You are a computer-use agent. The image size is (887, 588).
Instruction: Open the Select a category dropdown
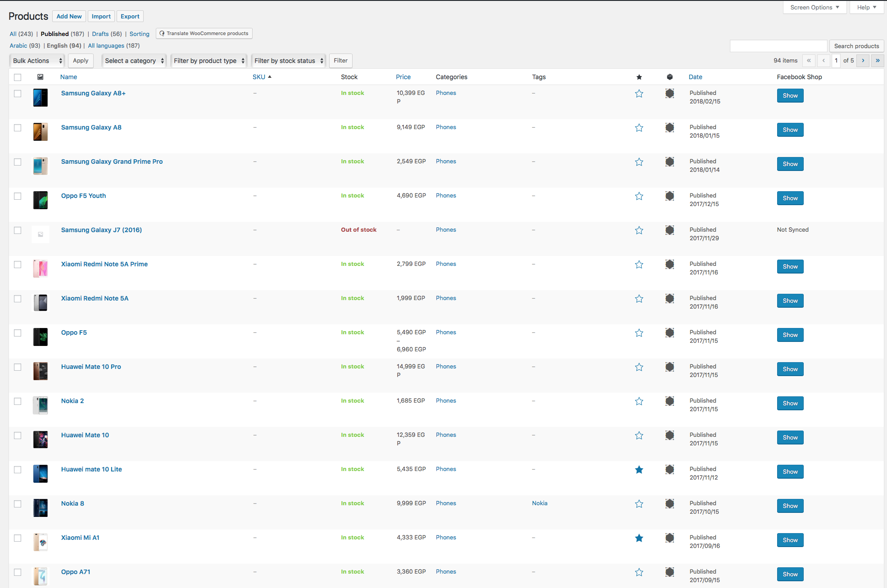(134, 61)
